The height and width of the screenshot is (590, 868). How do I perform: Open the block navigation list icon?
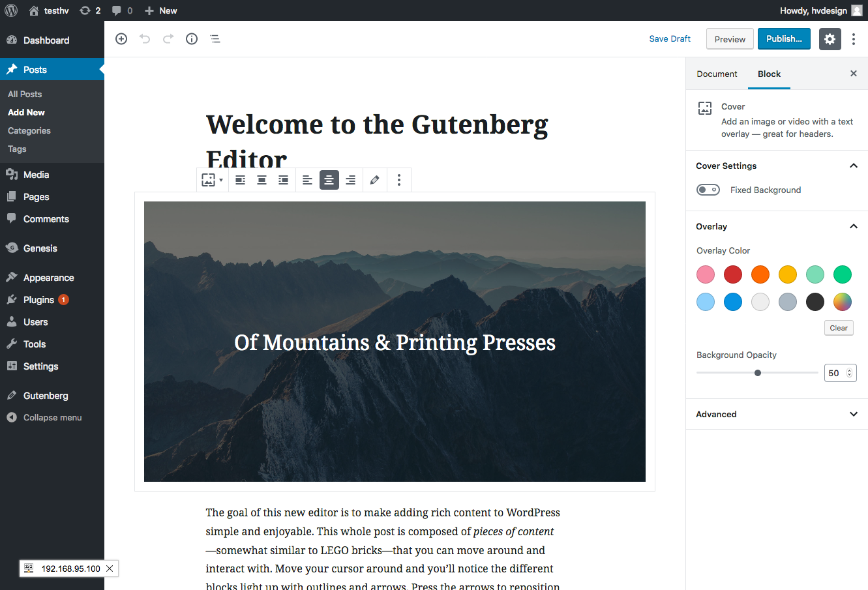point(215,39)
